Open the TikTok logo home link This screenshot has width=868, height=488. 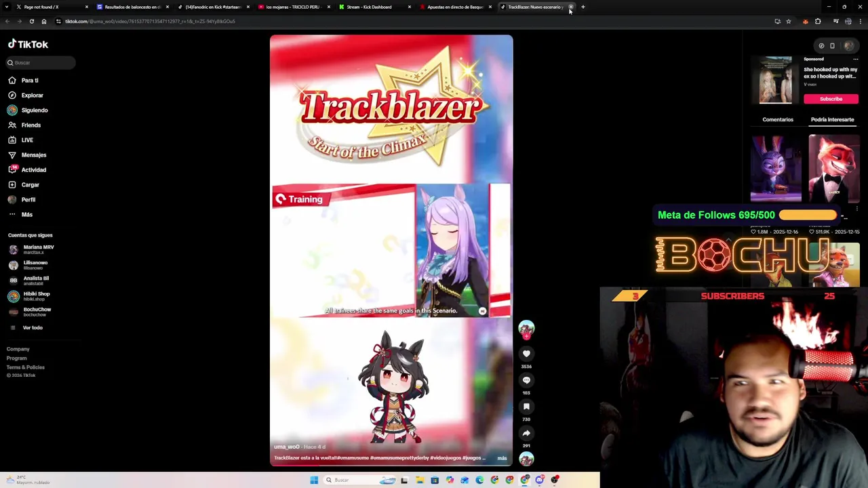click(x=28, y=44)
